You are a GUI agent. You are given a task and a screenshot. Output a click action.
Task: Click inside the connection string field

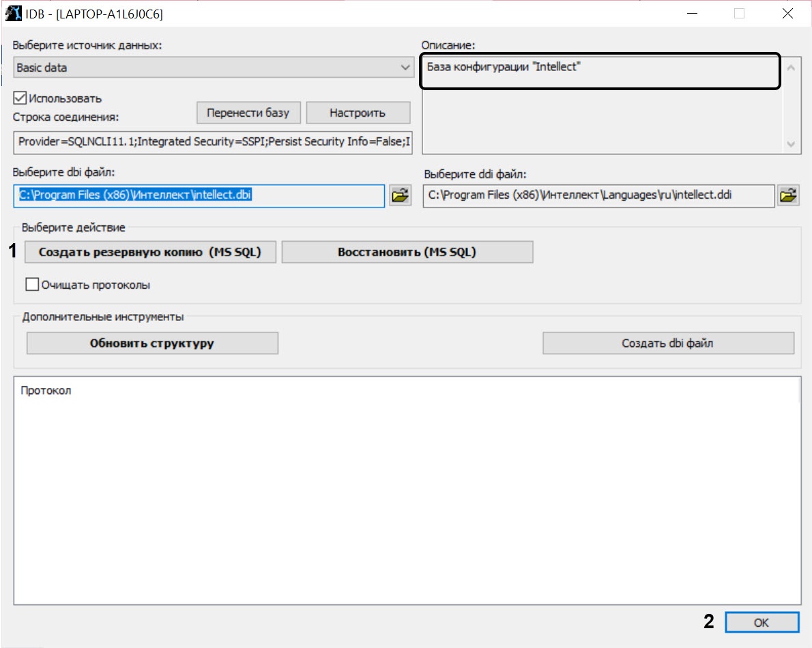[x=213, y=142]
